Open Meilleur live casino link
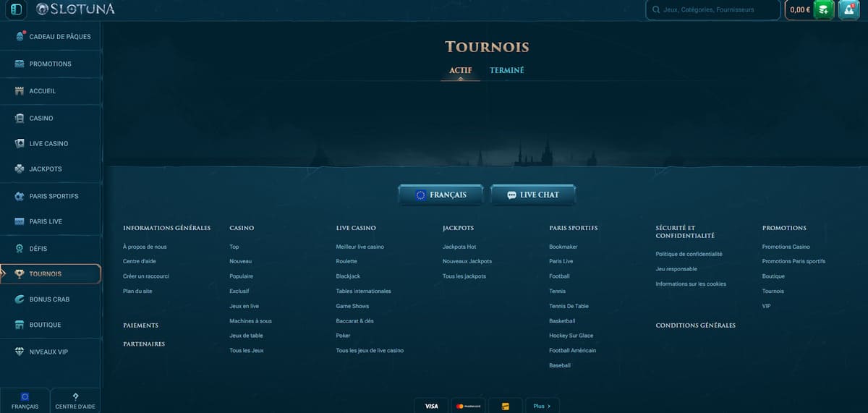868x413 pixels. [359, 247]
